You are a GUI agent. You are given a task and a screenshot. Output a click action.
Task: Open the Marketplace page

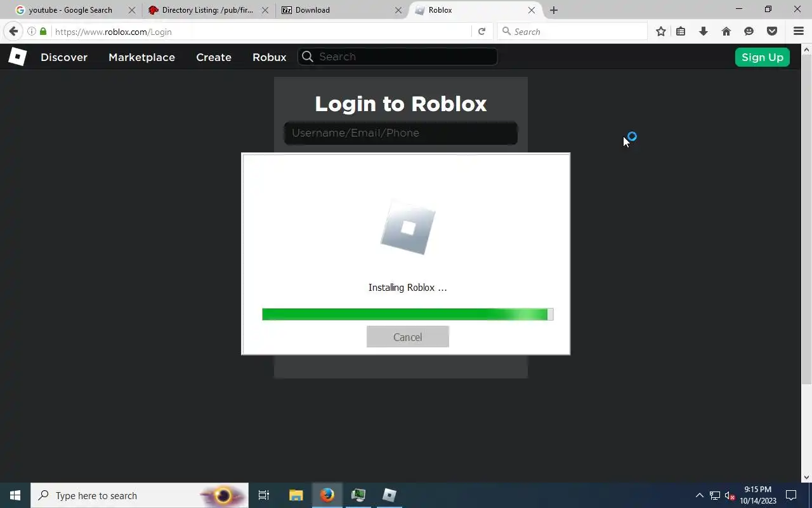tap(141, 57)
